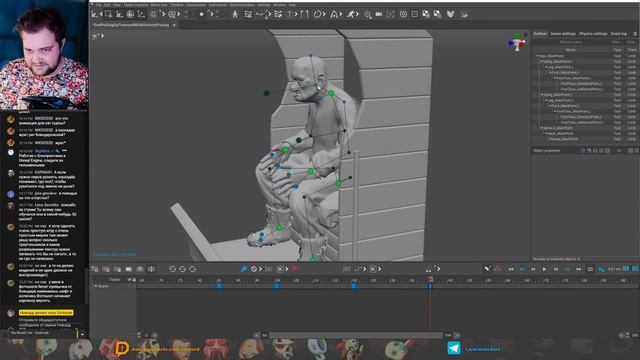
Task: Select the first blue keyframe on timeline
Action: [219, 286]
